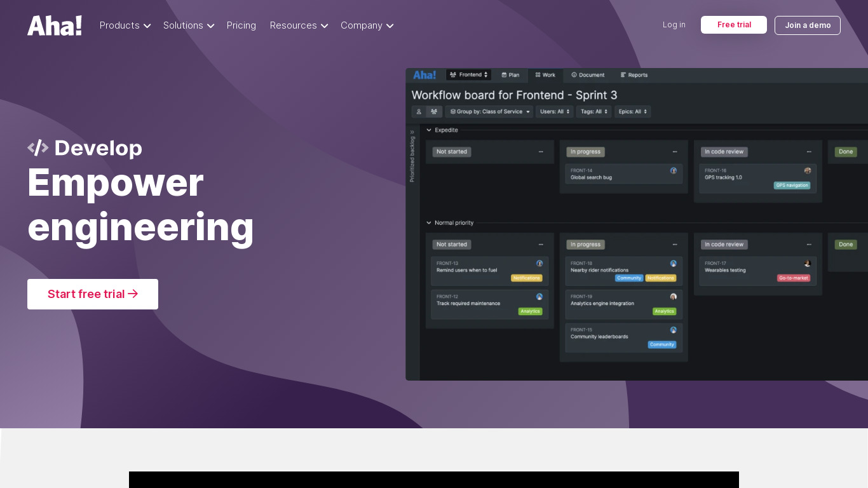
Task: Open the ellipsis menu of Normal priority In progress column
Action: click(675, 245)
